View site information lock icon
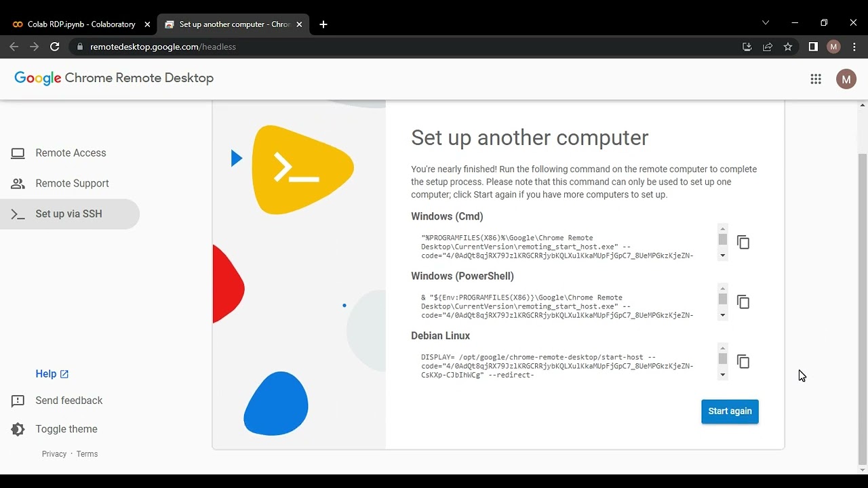This screenshot has height=488, width=868. (80, 47)
